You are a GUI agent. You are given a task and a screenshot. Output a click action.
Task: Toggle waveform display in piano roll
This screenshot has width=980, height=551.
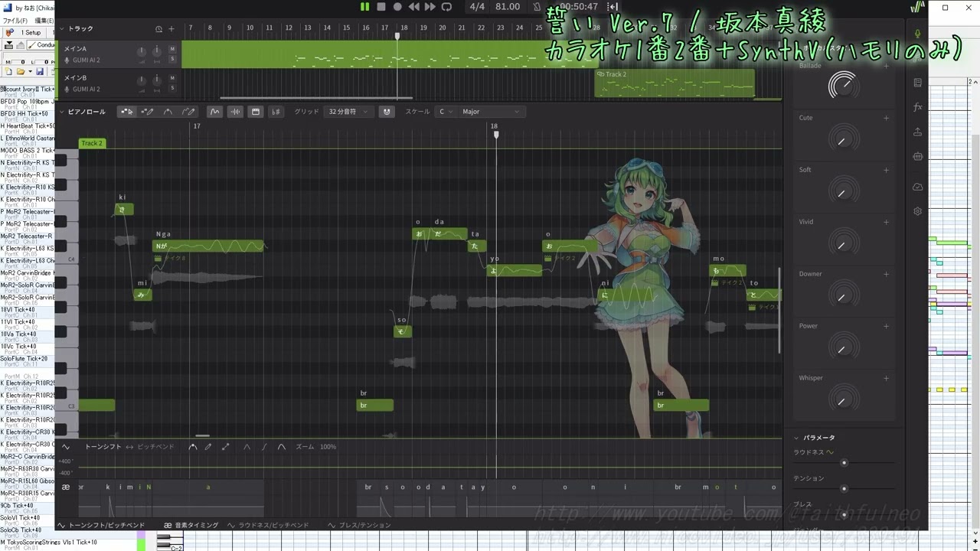235,112
